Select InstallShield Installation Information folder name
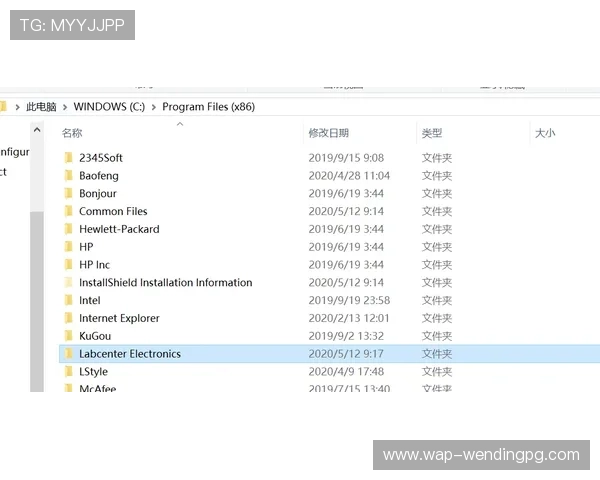The image size is (600, 480). 166,282
